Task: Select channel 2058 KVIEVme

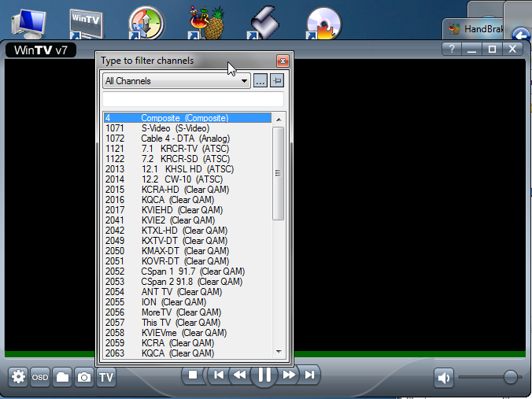Action: [x=187, y=332]
